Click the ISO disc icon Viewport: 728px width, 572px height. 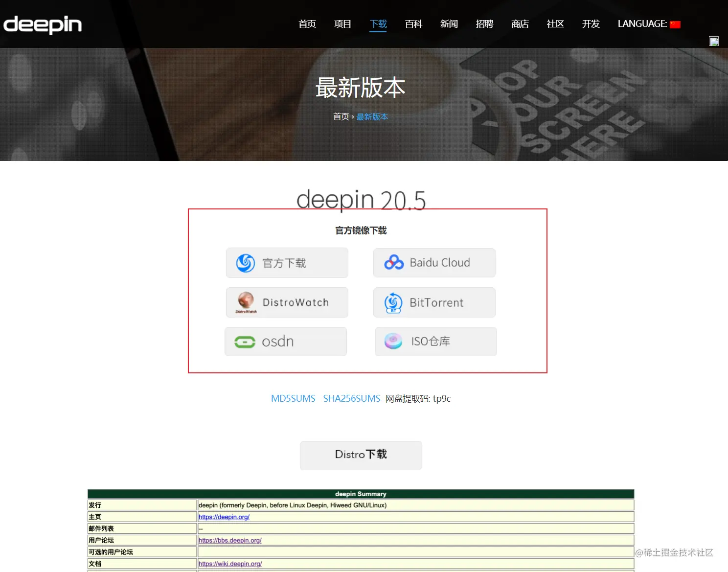click(x=393, y=341)
